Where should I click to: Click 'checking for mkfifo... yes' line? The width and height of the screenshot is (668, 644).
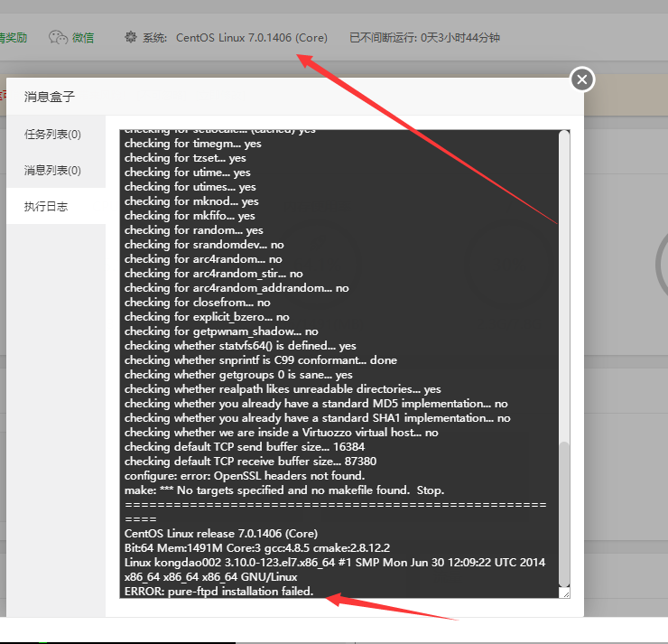[190, 216]
